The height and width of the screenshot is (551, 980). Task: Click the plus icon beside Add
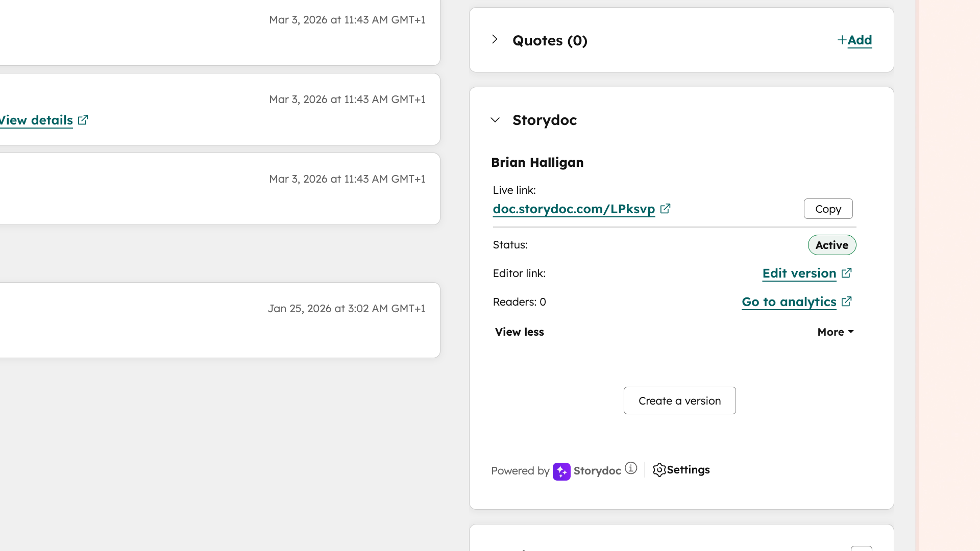click(x=842, y=40)
